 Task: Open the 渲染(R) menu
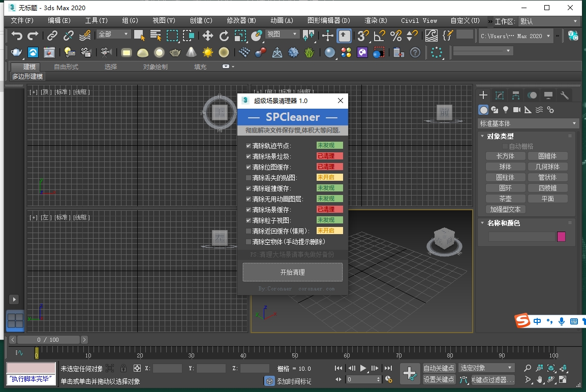click(x=376, y=20)
